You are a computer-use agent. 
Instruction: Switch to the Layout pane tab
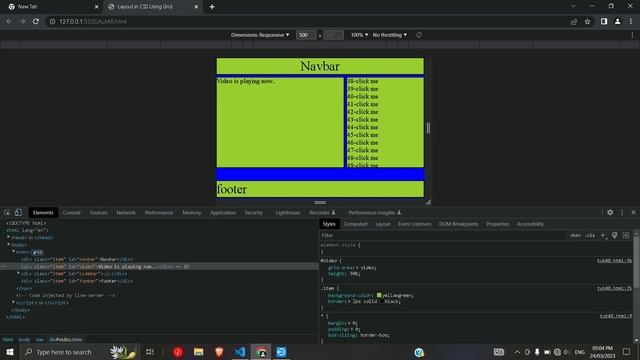pyautogui.click(x=382, y=224)
